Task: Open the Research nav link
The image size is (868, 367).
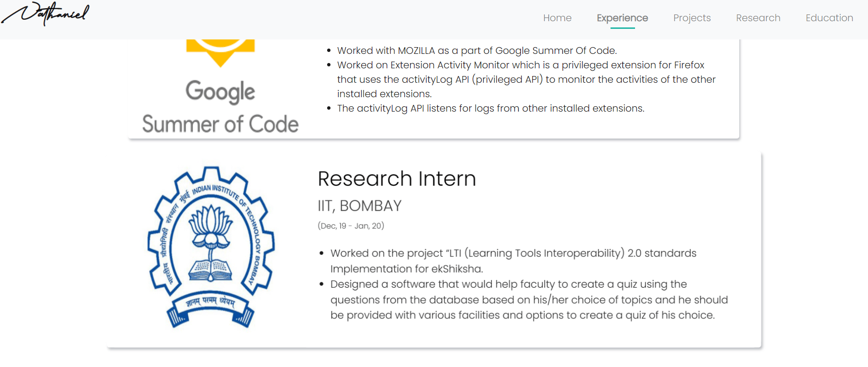Action: [758, 18]
